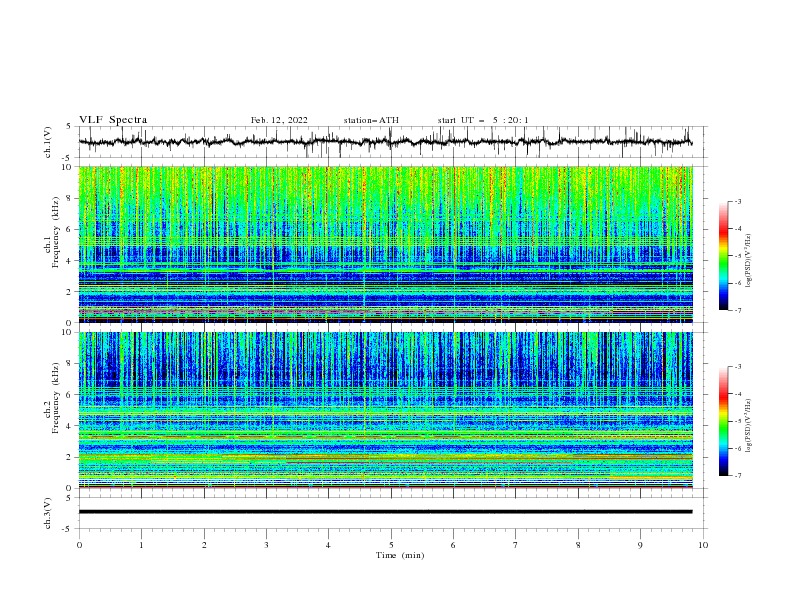Click the ch.3(V) axis label
Image resolution: width=792 pixels, height=612 pixels.
pos(48,513)
